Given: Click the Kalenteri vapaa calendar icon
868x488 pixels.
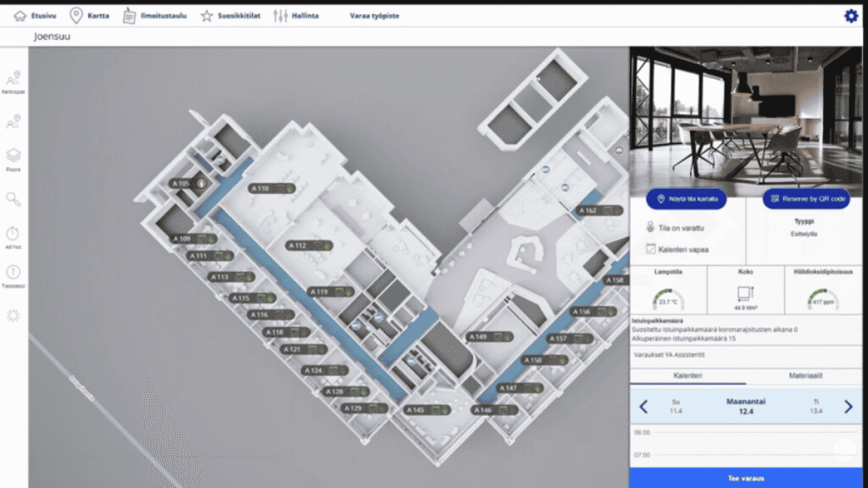Looking at the screenshot, I should click(x=651, y=249).
